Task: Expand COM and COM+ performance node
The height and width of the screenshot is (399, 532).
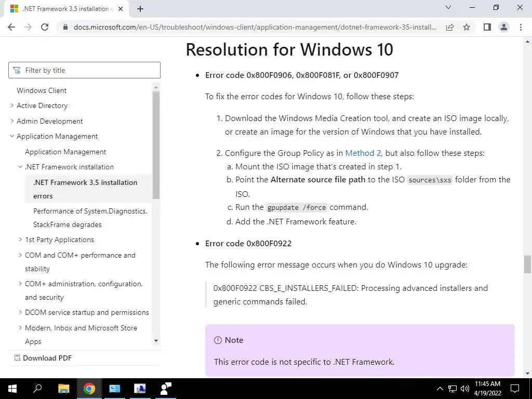Action: coord(20,255)
